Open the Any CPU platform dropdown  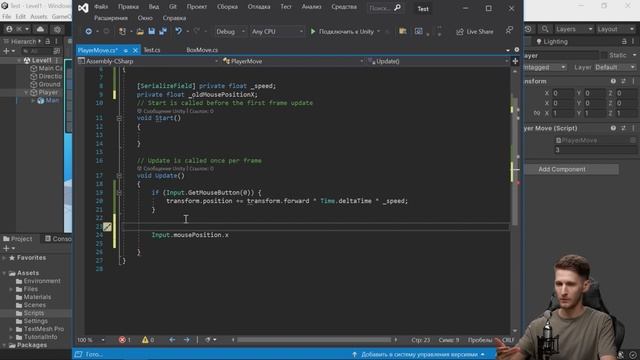[277, 31]
